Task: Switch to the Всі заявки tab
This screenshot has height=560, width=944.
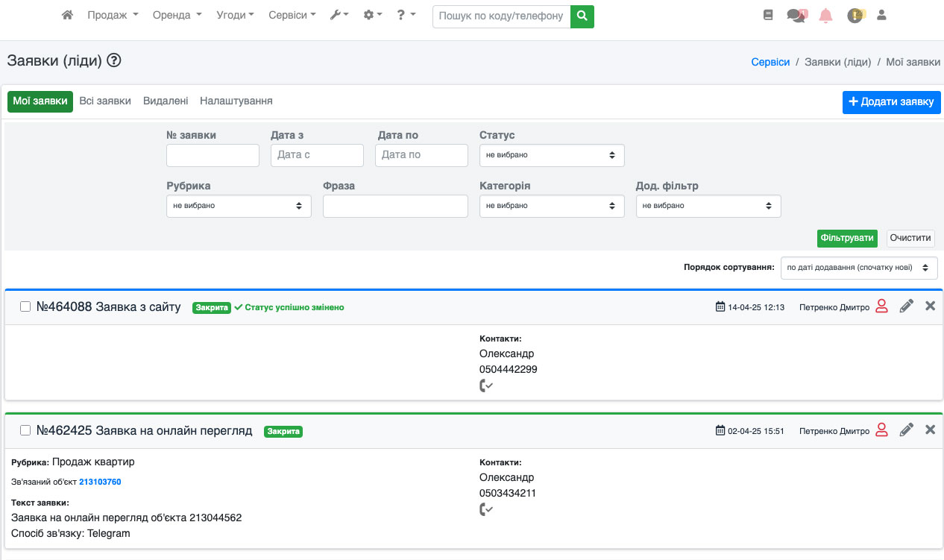Action: click(105, 101)
